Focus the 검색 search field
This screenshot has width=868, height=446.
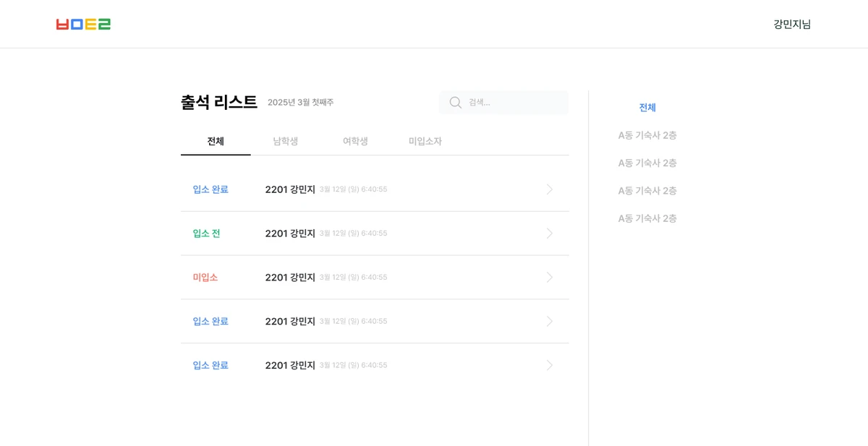click(503, 103)
